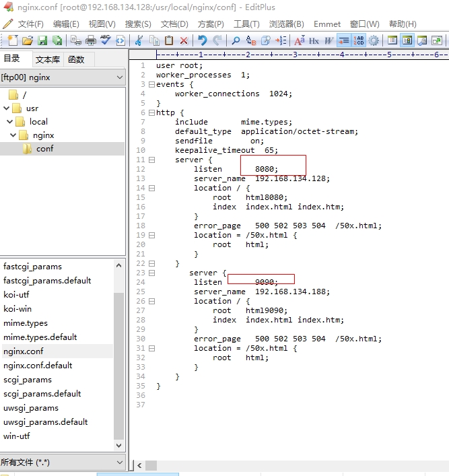Click the Go to Line icon
The width and height of the screenshot is (449, 476).
(281, 40)
